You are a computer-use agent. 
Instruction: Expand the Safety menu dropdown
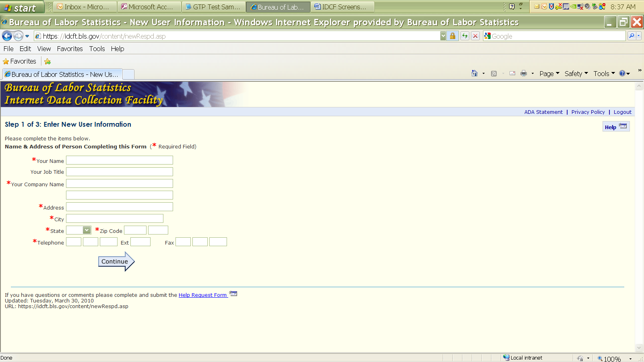[576, 74]
